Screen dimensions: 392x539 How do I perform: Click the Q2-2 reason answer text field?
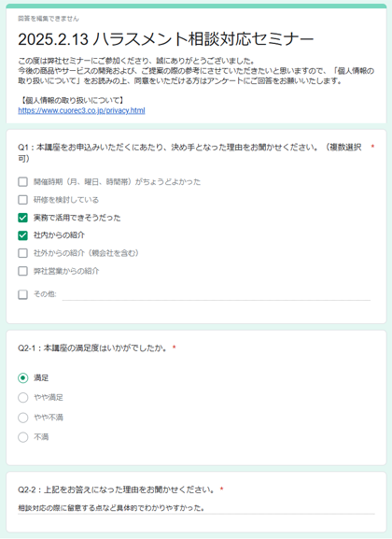pyautogui.click(x=196, y=508)
